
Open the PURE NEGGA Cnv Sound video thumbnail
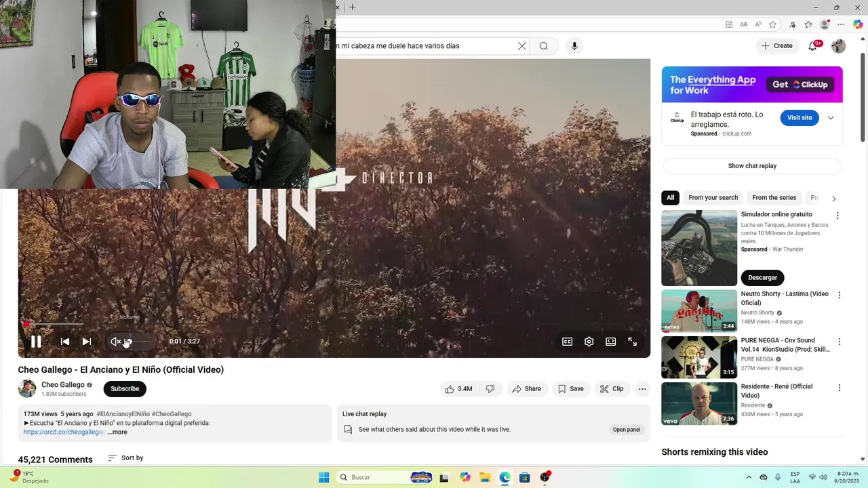tap(699, 357)
